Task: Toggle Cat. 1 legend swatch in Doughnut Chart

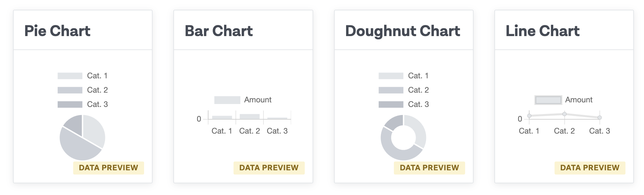Action: pyautogui.click(x=391, y=76)
